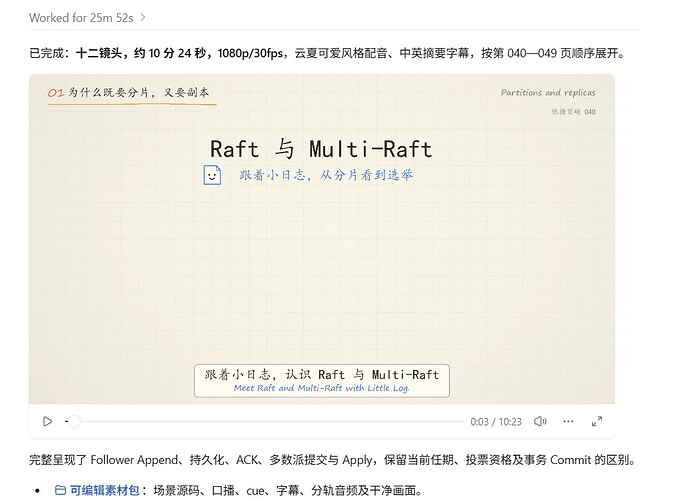
Task: Open the 可编辑素材包 link
Action: tap(105, 491)
